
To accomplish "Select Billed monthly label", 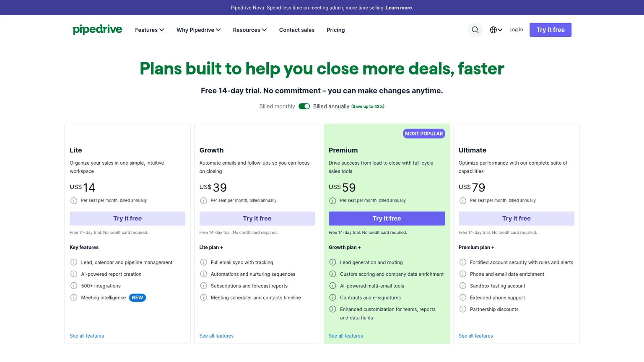I will [277, 106].
